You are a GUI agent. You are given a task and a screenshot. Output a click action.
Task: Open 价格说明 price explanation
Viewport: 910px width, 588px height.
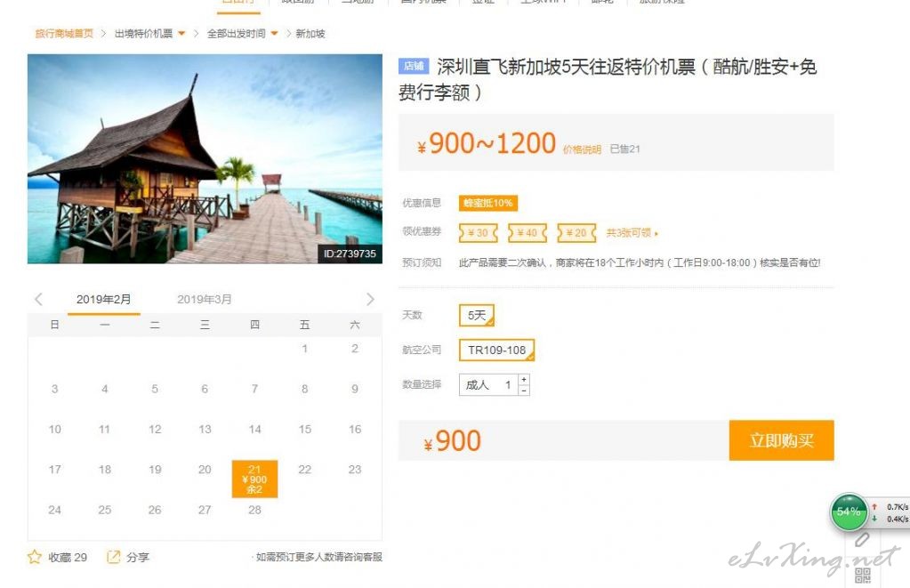582,149
